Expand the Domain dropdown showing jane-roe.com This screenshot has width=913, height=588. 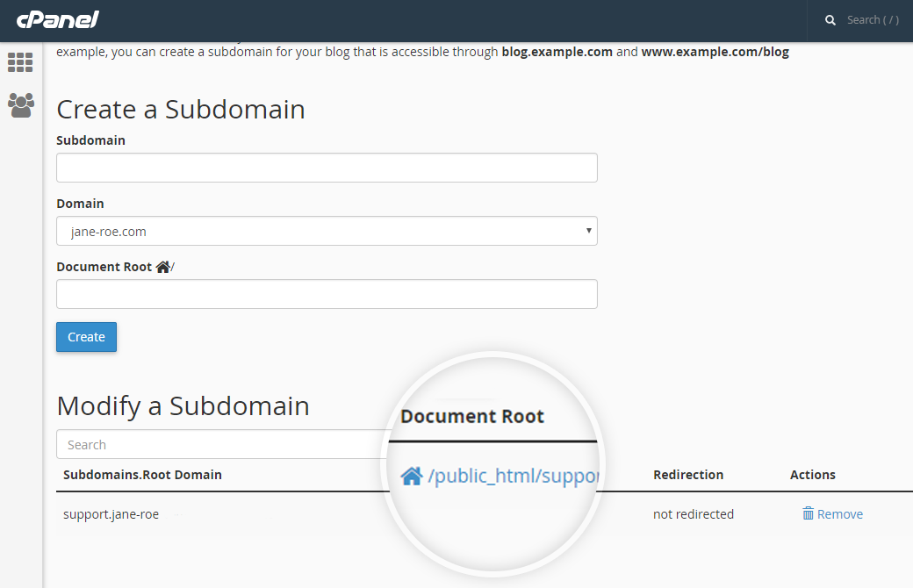coord(327,231)
